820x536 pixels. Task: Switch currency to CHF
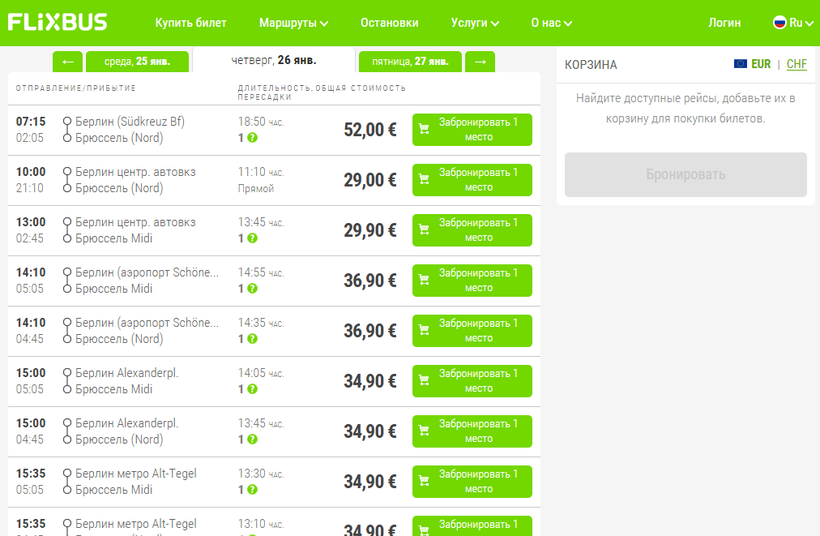pos(796,64)
